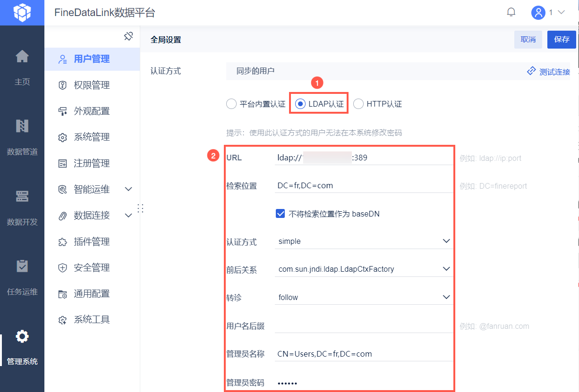Viewport: 579px width, 392px height.
Task: Click the 同步的用户 section label
Action: point(255,71)
